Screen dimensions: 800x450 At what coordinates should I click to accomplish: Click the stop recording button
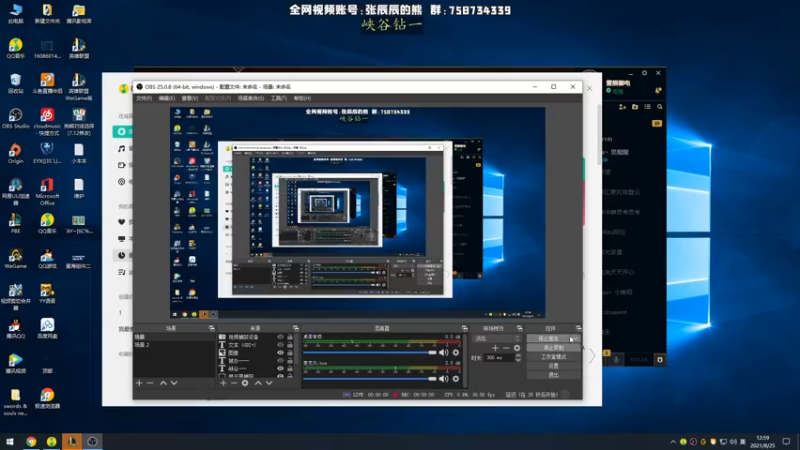pos(554,347)
